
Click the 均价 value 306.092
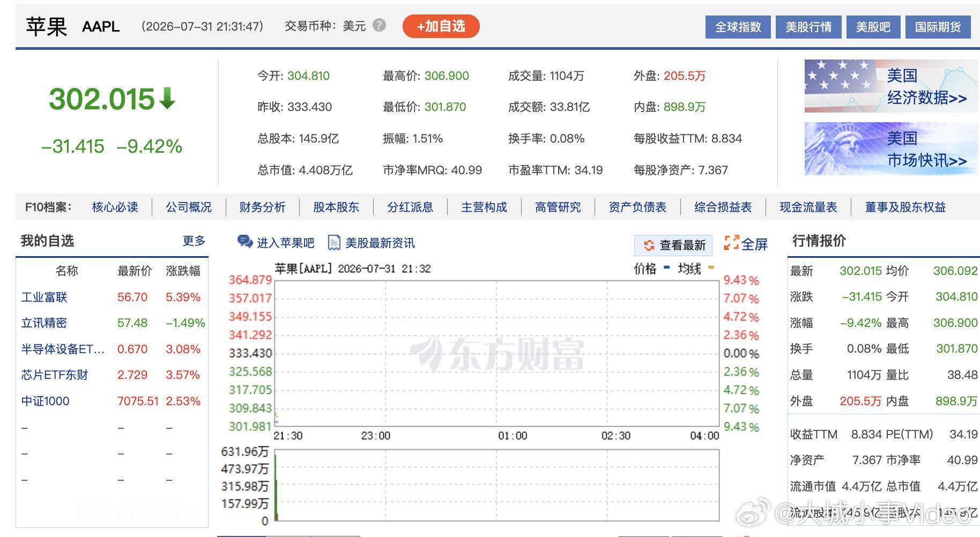(x=955, y=271)
